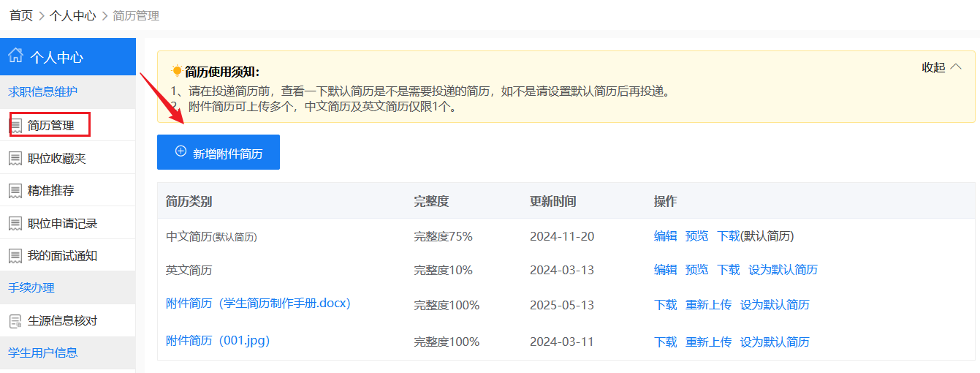Click the icon beside 生源信息核对
980x373 pixels.
(x=15, y=321)
